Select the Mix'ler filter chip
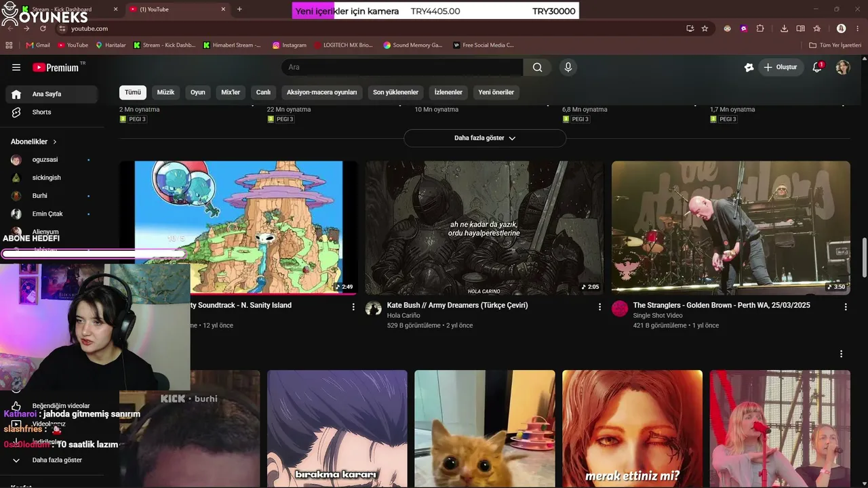The height and width of the screenshot is (488, 868). [x=231, y=92]
